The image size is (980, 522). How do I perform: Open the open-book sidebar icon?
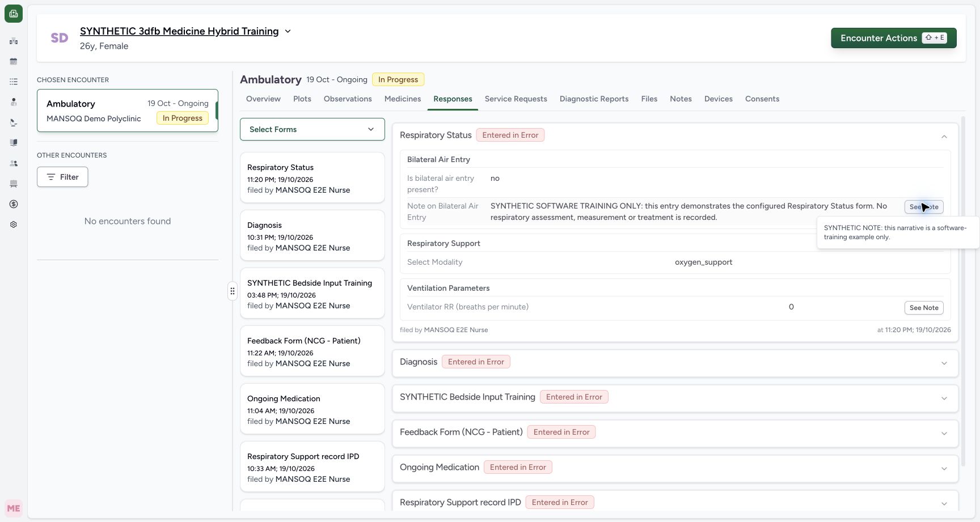point(14,143)
